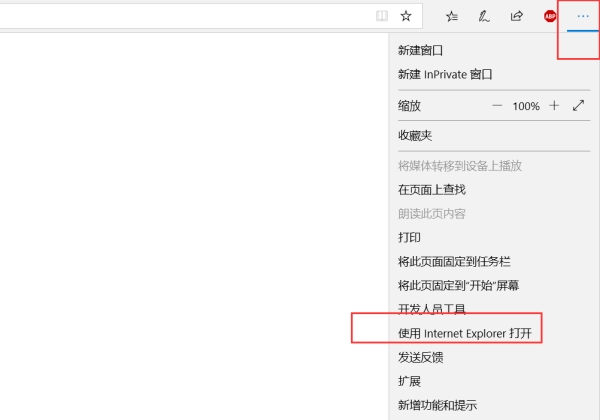Click 将此页面固定到任务栏
600x420 pixels.
[x=454, y=261]
